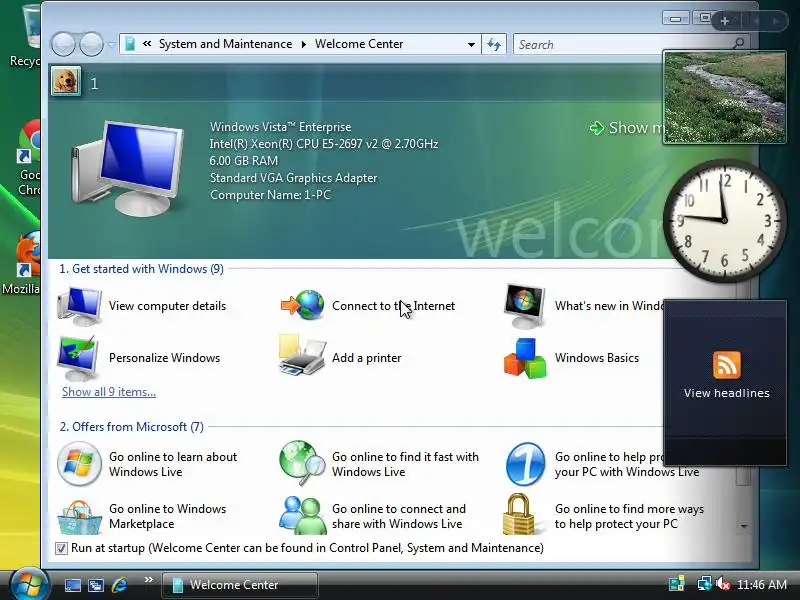The image size is (800, 600).
Task: Select the Windows Marketplace shopping basket icon
Action: [79, 517]
